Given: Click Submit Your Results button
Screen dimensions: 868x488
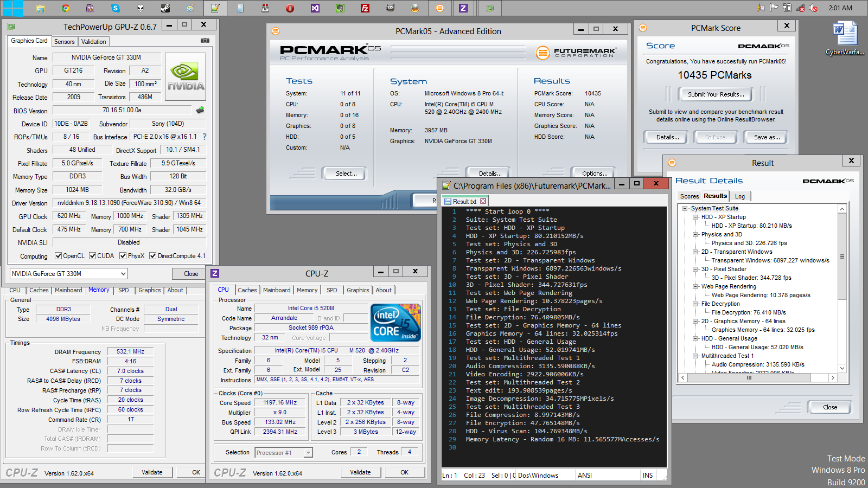Looking at the screenshot, I should (716, 94).
